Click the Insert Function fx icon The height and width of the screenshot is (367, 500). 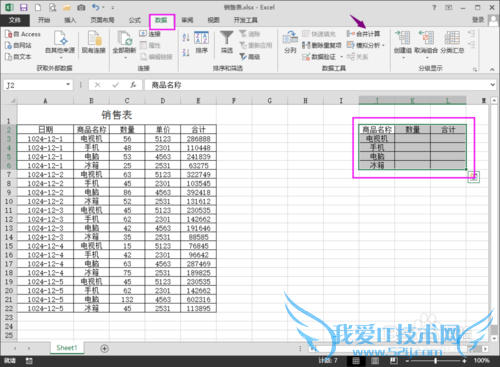(x=133, y=85)
